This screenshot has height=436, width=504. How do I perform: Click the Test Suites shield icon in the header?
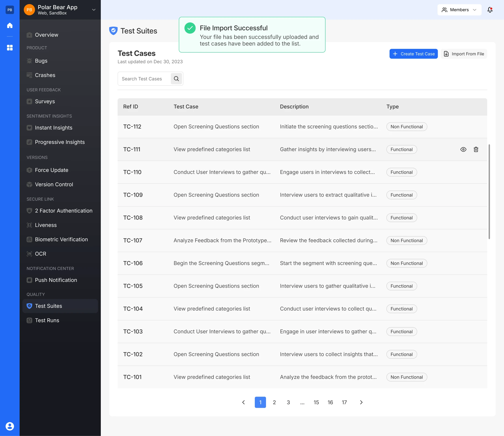113,31
